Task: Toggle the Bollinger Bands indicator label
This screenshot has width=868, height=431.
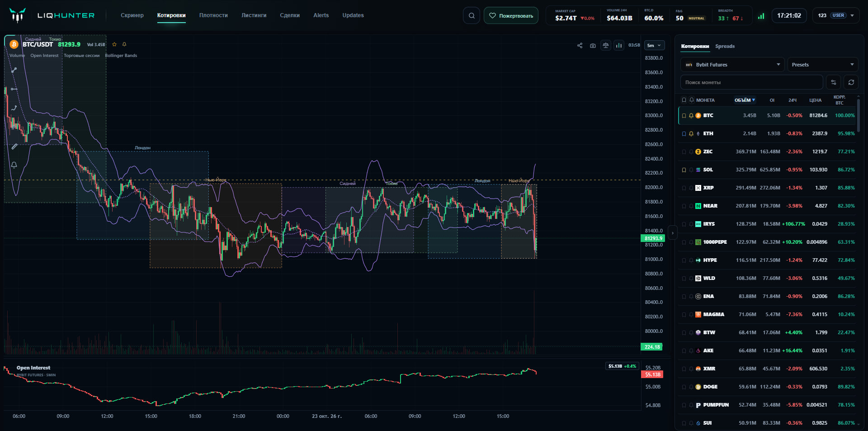Action: (x=121, y=56)
